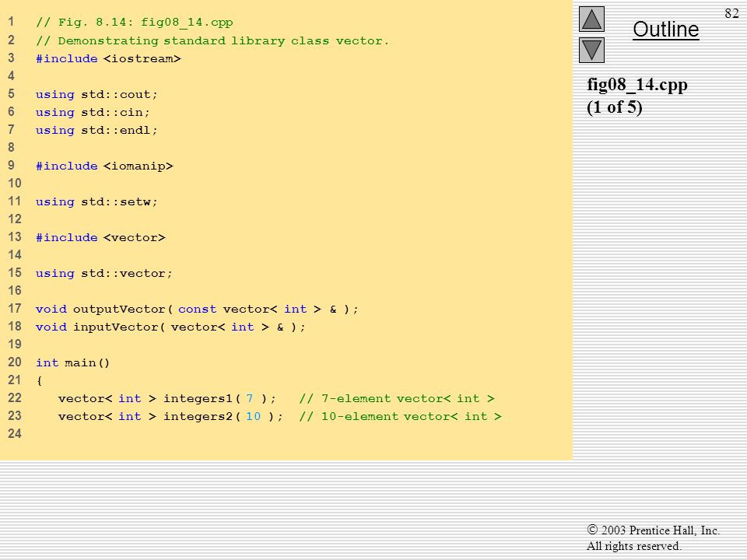Click line number 24
747x560 pixels.
click(x=14, y=433)
